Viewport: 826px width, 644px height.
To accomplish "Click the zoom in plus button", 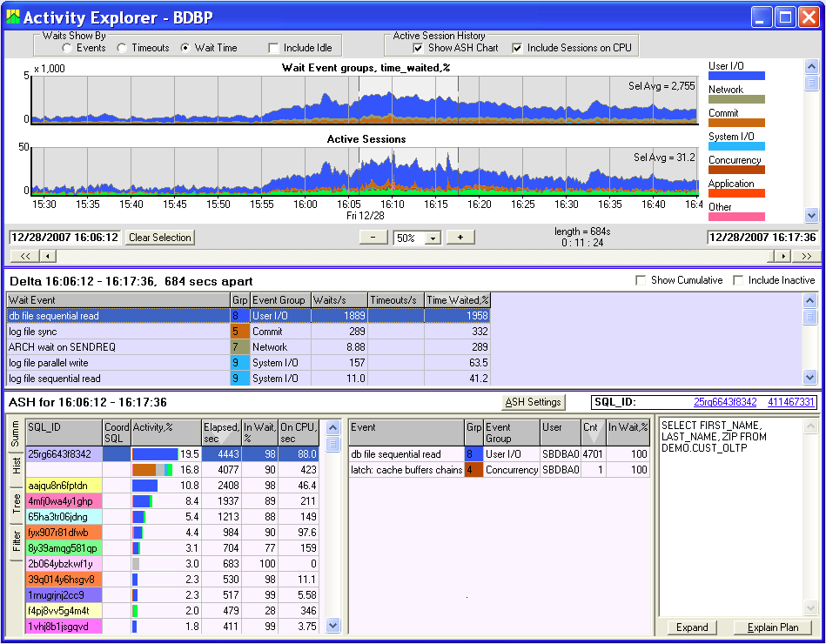I will point(460,237).
